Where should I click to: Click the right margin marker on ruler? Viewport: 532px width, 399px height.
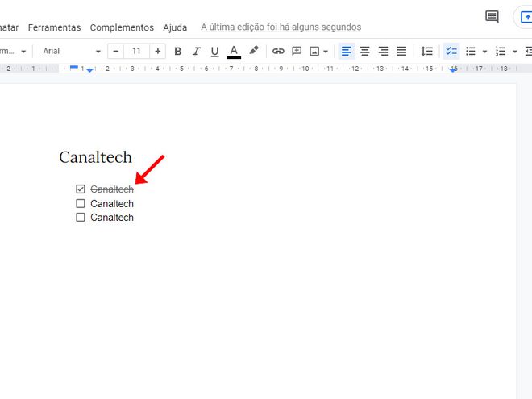click(453, 69)
